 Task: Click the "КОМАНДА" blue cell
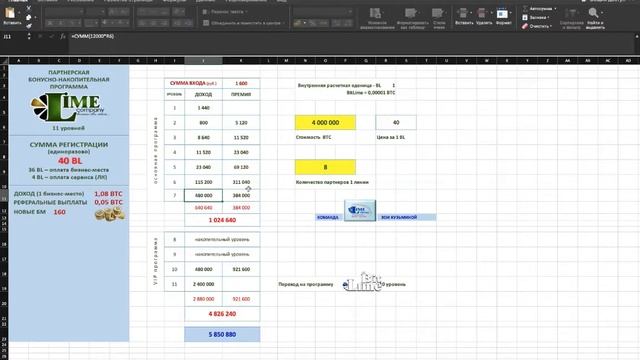coord(328,217)
